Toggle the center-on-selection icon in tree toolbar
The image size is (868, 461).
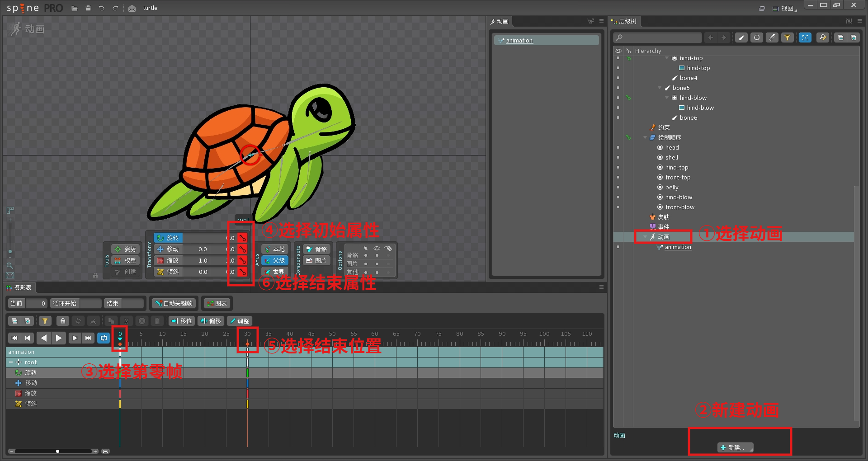pyautogui.click(x=805, y=38)
